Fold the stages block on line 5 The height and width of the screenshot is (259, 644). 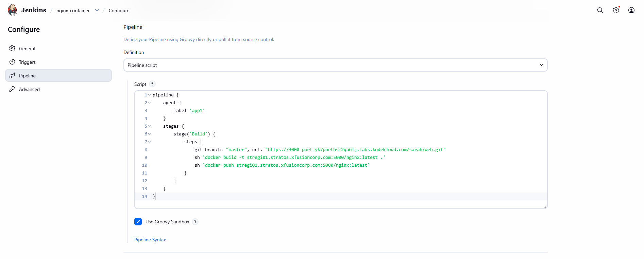(x=149, y=126)
